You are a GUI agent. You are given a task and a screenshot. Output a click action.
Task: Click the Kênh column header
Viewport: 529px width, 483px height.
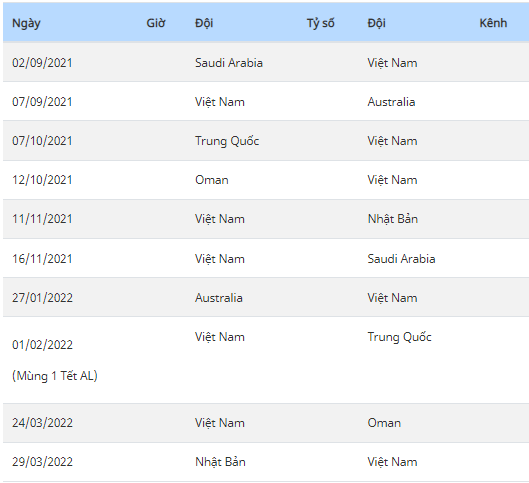pos(493,23)
